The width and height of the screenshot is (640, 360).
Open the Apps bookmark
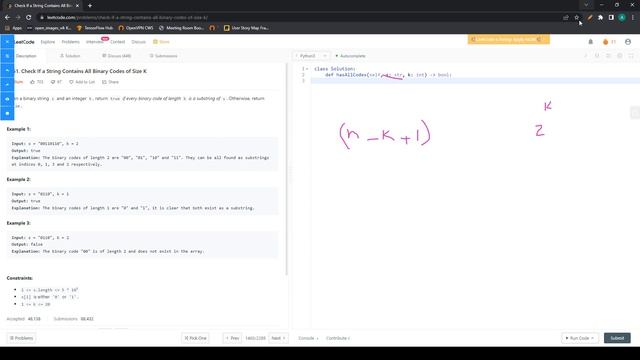coord(13,28)
